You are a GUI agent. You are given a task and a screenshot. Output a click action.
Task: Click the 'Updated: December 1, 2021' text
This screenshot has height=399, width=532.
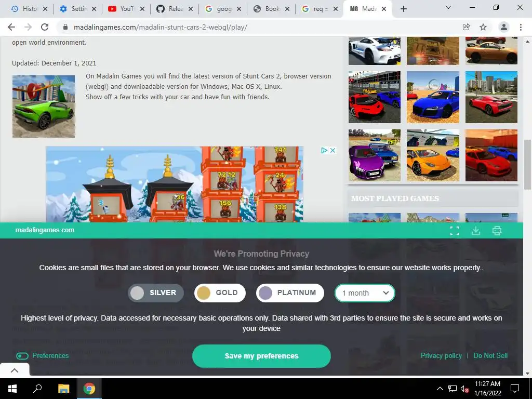click(x=54, y=63)
